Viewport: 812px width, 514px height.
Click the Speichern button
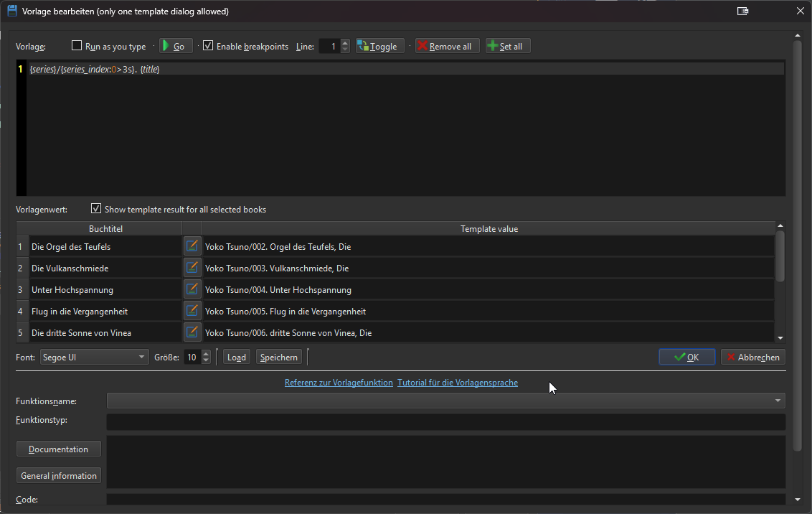(278, 357)
